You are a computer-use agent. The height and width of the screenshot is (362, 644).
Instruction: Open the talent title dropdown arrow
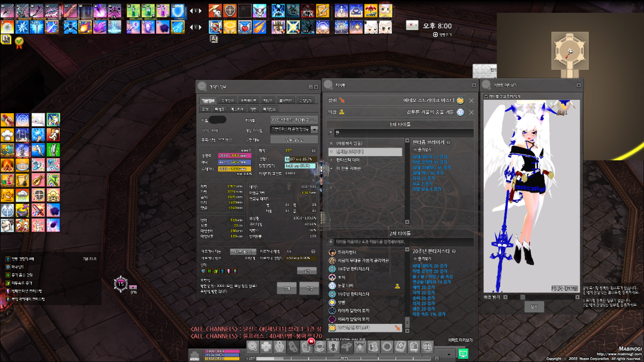coord(314,129)
